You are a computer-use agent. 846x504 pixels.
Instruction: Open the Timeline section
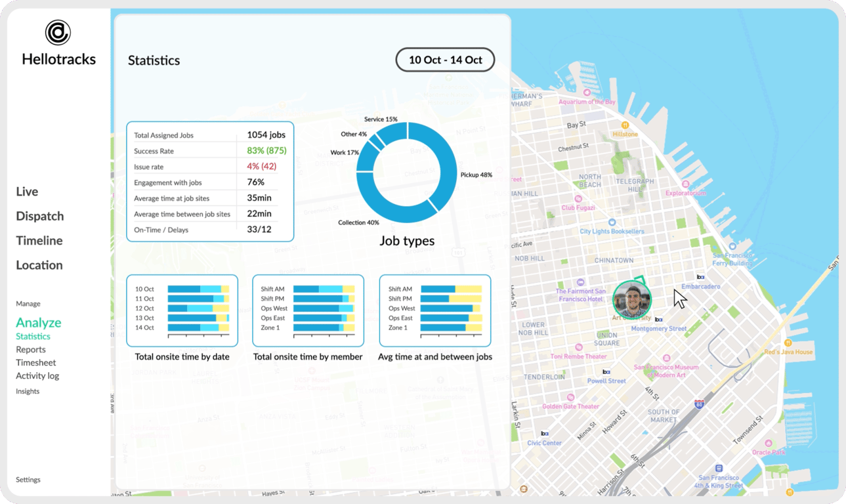coord(39,240)
